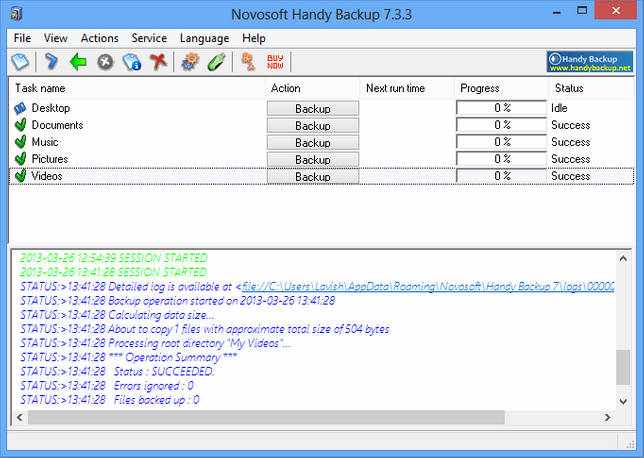Click the green check icon beside Music
Image resolution: width=644 pixels, height=458 pixels.
(20, 142)
